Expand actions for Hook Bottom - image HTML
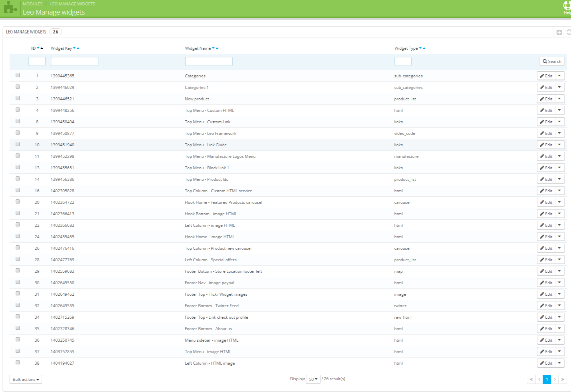 [559, 214]
